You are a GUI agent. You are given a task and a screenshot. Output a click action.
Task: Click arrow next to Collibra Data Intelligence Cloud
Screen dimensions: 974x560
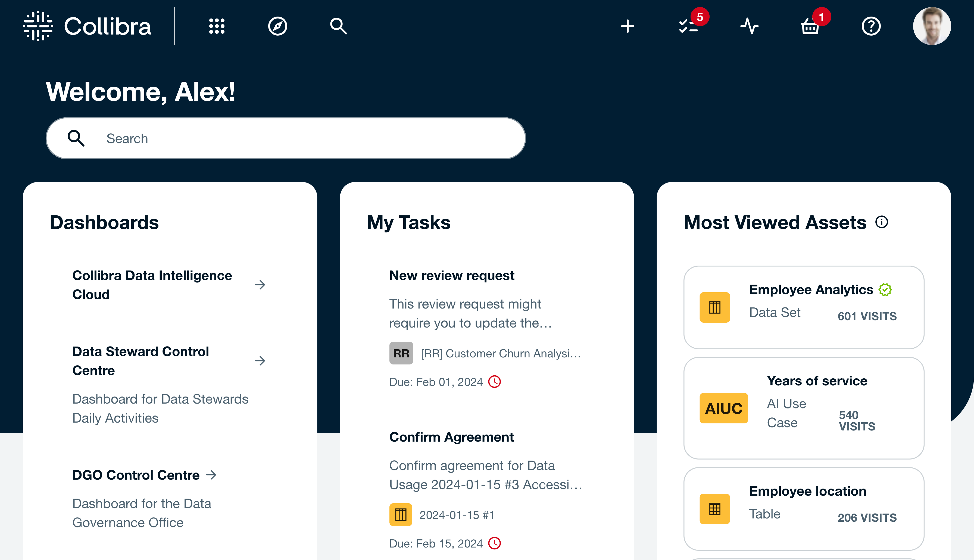[x=260, y=285]
